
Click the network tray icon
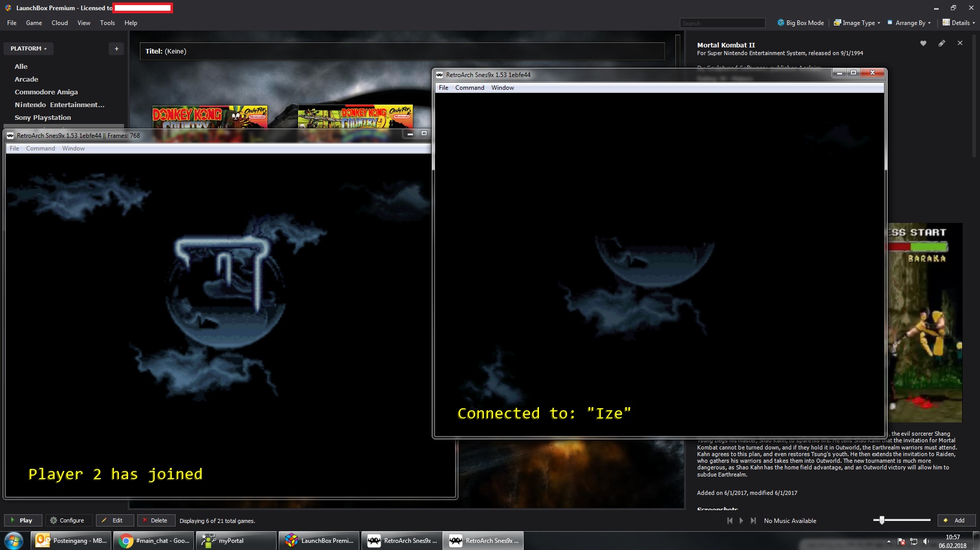(914, 541)
